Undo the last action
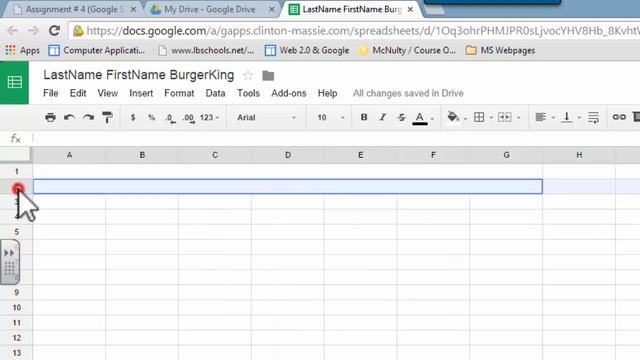Screen dimensions: 640x360 [69, 118]
